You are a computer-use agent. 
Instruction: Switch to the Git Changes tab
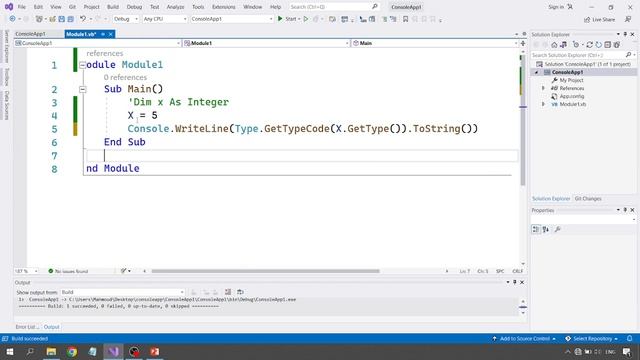[588, 199]
